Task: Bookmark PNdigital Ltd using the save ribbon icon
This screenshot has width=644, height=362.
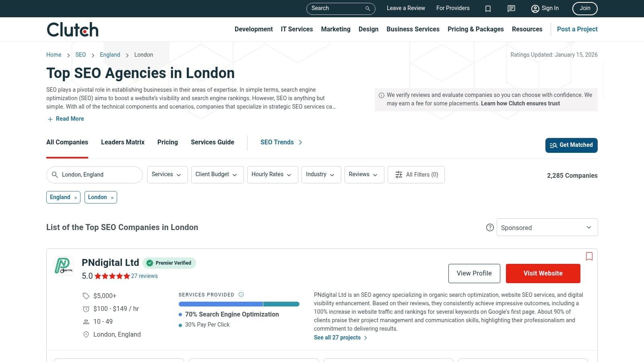Action: click(589, 257)
